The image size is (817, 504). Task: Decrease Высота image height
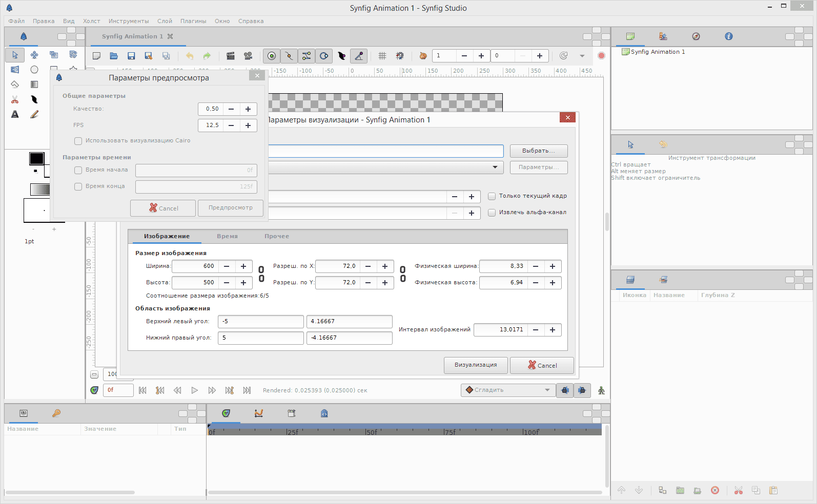click(227, 283)
